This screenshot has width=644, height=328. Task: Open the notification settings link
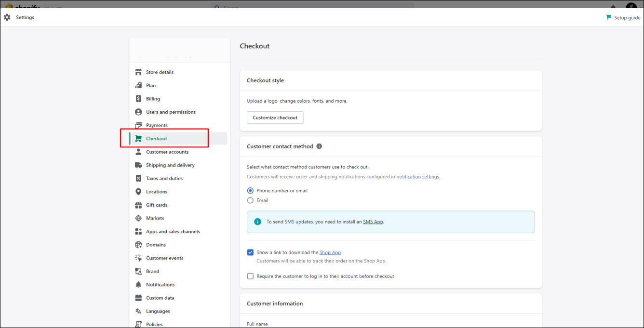(x=417, y=177)
